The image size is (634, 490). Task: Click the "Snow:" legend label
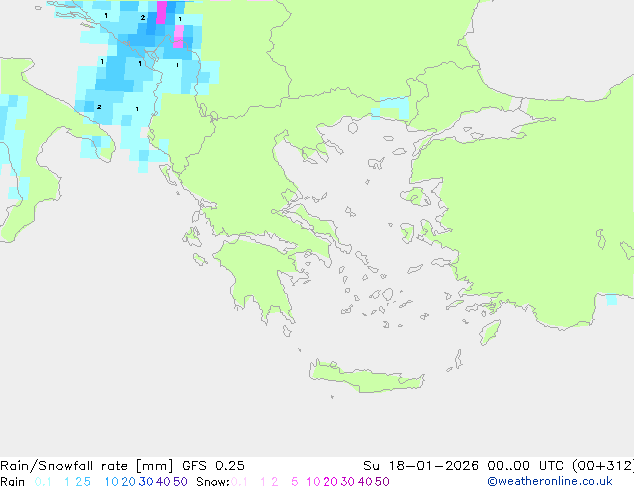[x=213, y=482]
